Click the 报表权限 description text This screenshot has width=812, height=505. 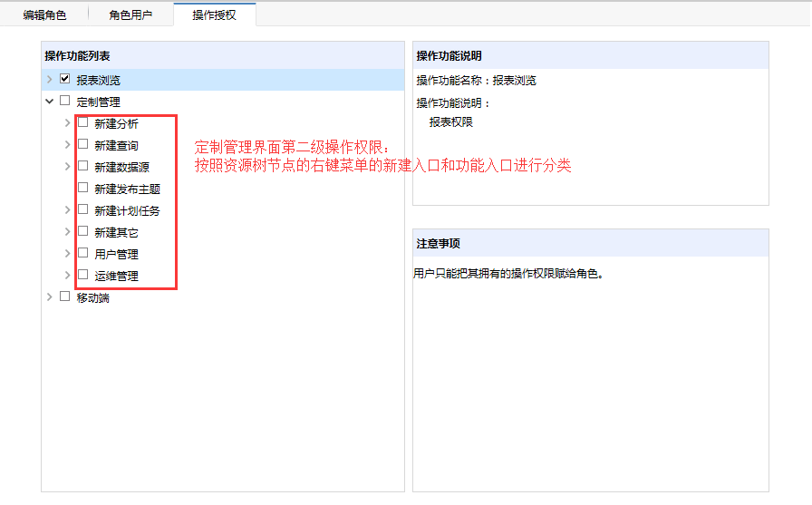(451, 122)
